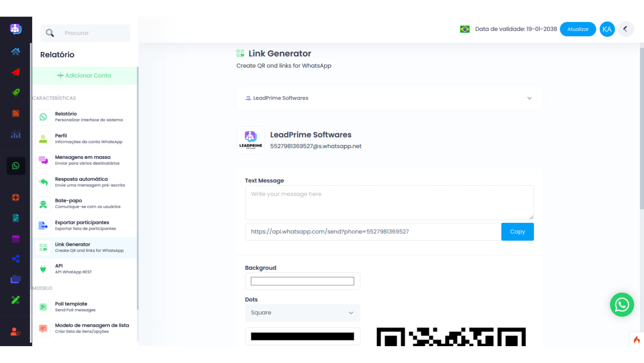Image resolution: width=644 pixels, height=363 pixels.
Task: Open the bar chart analytics icon
Action: click(16, 134)
